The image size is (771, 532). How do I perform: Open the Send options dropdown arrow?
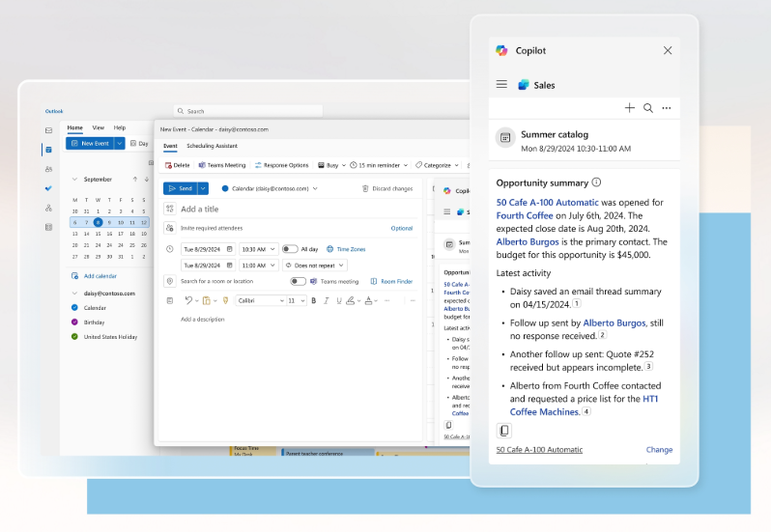point(203,188)
